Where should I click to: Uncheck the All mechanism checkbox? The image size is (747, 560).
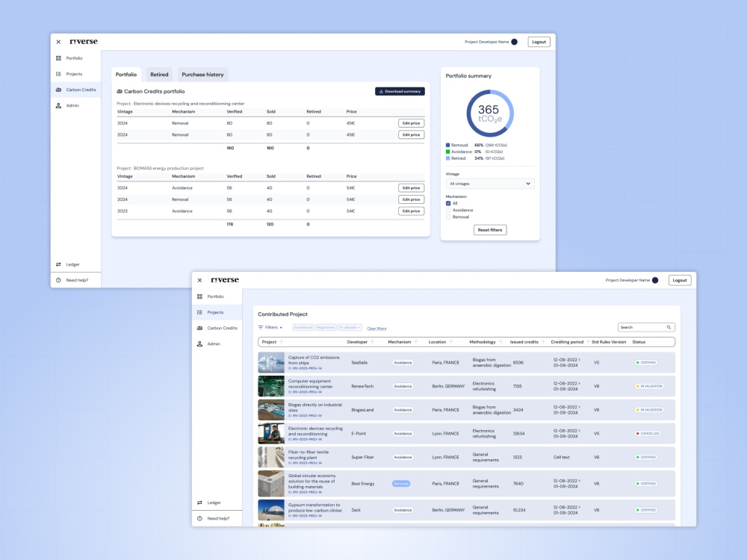click(x=448, y=203)
